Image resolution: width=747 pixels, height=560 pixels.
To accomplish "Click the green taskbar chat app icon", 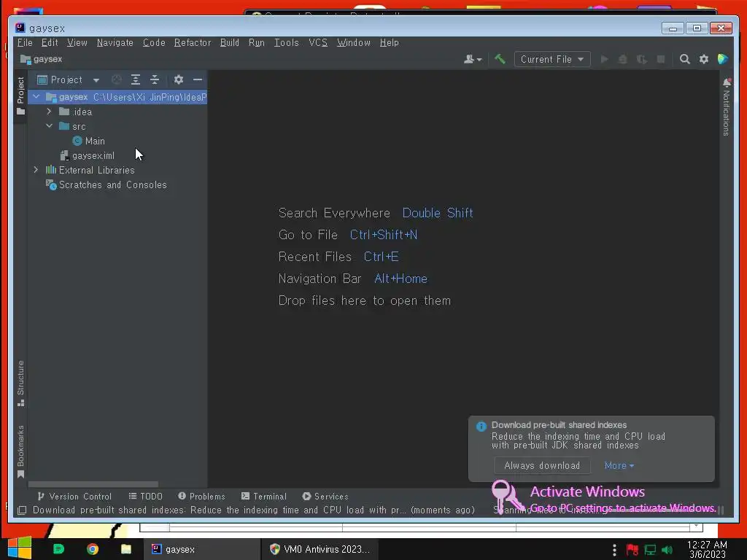I will click(58, 549).
